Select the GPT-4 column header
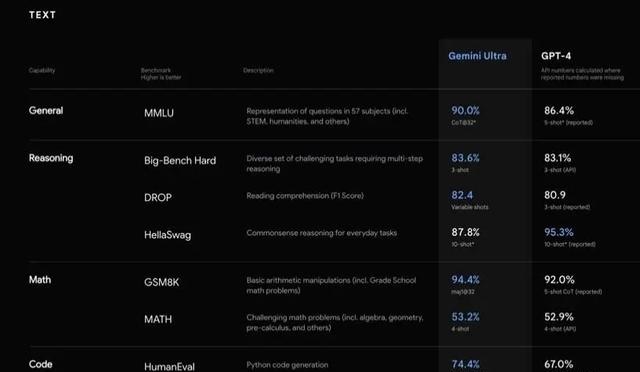Screen dimensions: 640x372 click(556, 56)
